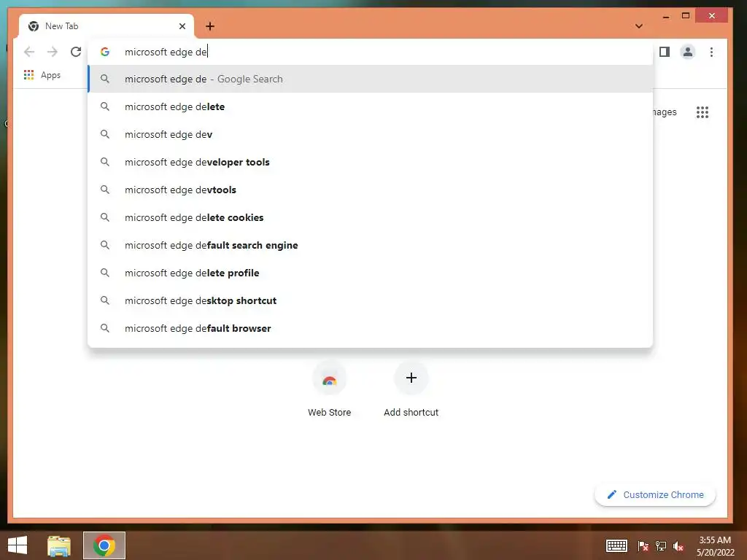Click the Chrome taskbar icon

[x=104, y=545]
